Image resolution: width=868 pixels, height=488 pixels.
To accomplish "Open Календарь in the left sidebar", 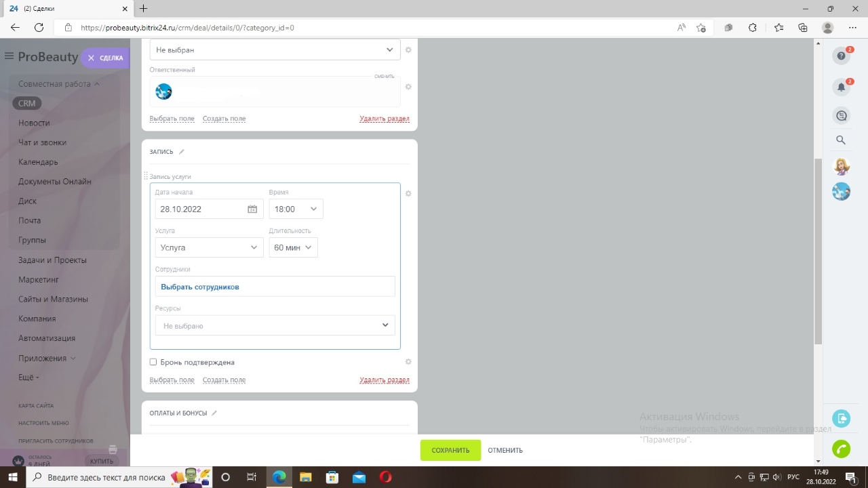I will [38, 162].
